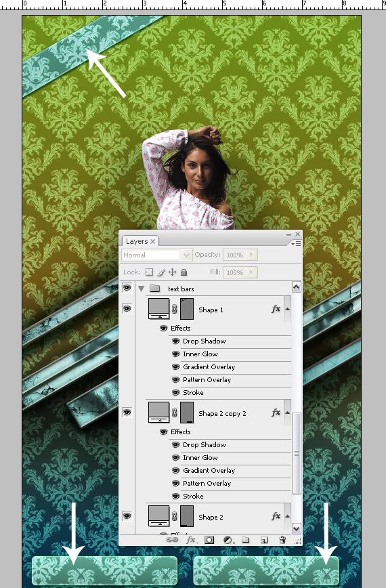Toggle Shape 1 Pattern Overlay visibility

point(176,379)
